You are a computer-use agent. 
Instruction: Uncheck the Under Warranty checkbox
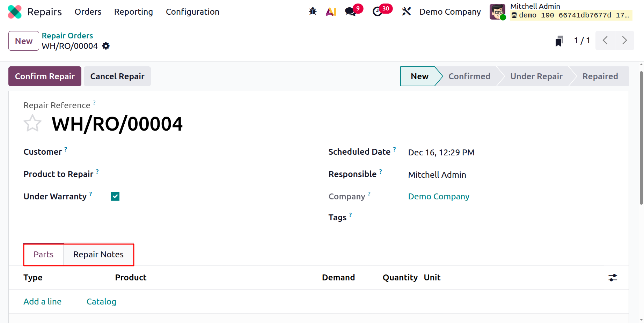click(115, 196)
